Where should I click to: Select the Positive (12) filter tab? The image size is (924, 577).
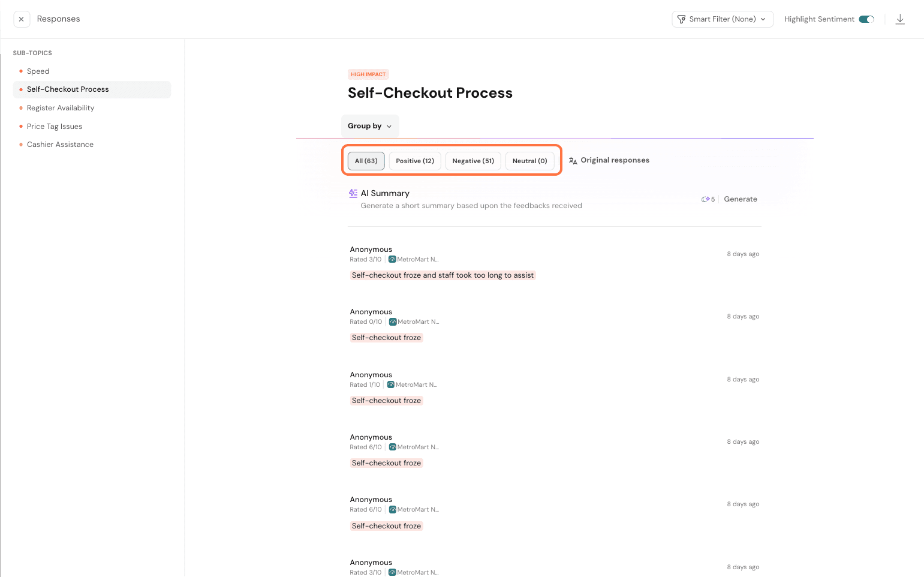[415, 161]
